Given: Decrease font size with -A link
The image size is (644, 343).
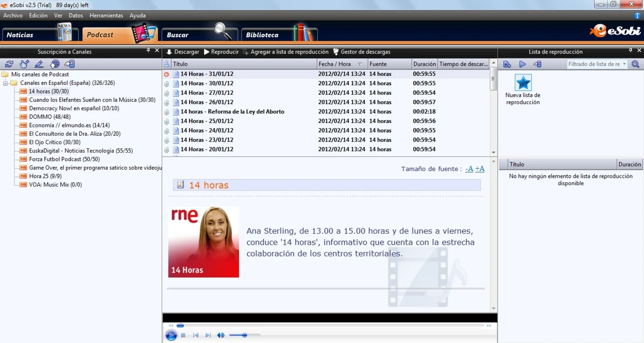Looking at the screenshot, I should (x=469, y=169).
